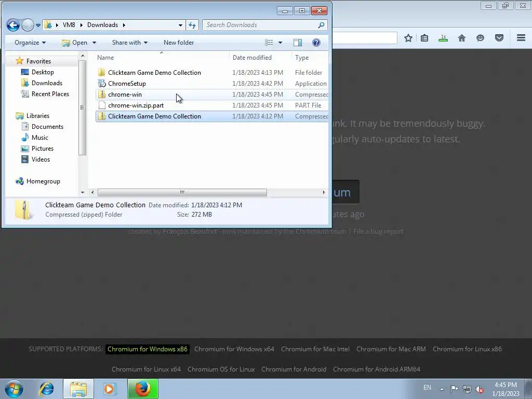Open the Firefox chat bubble icon

[x=480, y=38]
